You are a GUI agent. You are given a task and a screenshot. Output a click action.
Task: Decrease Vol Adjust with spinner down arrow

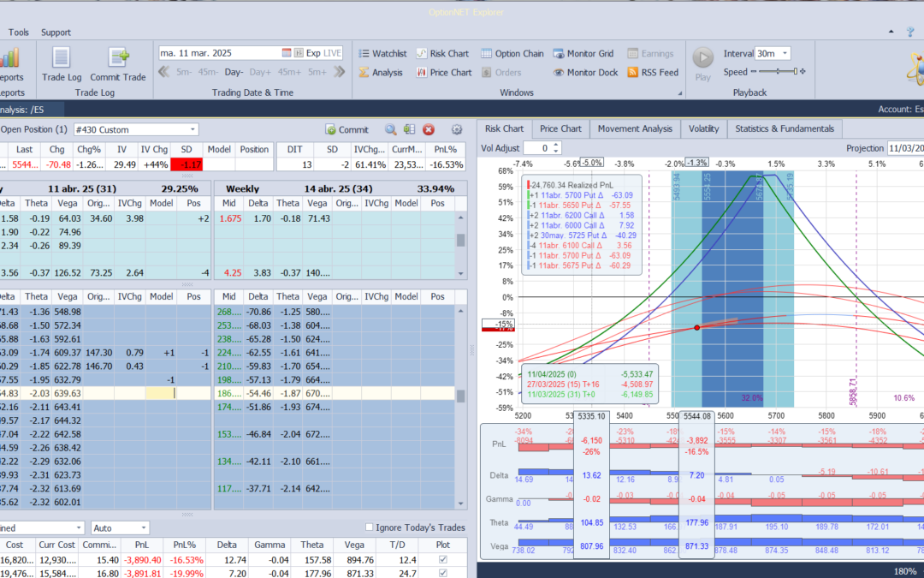coord(556,152)
